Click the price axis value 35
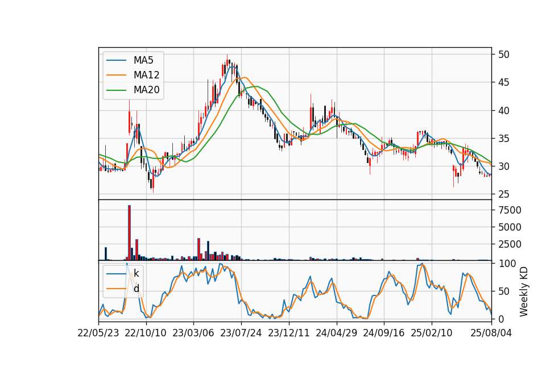The width and height of the screenshot is (546, 392). pyautogui.click(x=504, y=139)
